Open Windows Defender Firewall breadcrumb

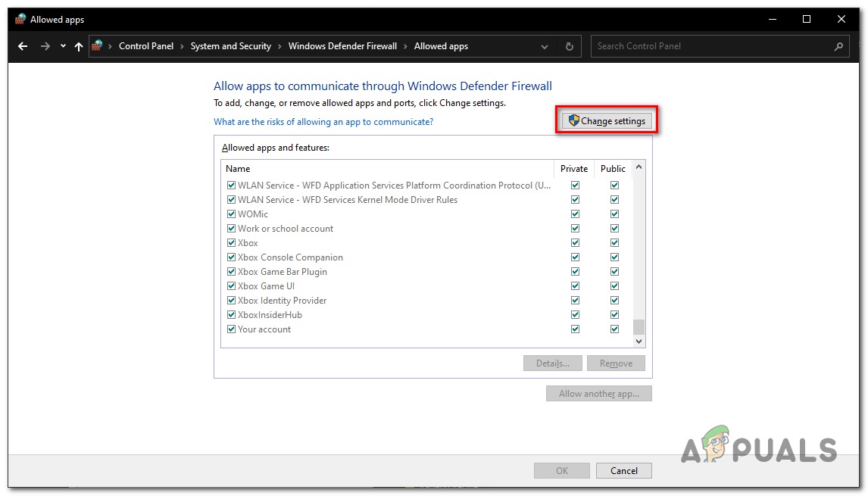[x=342, y=46]
